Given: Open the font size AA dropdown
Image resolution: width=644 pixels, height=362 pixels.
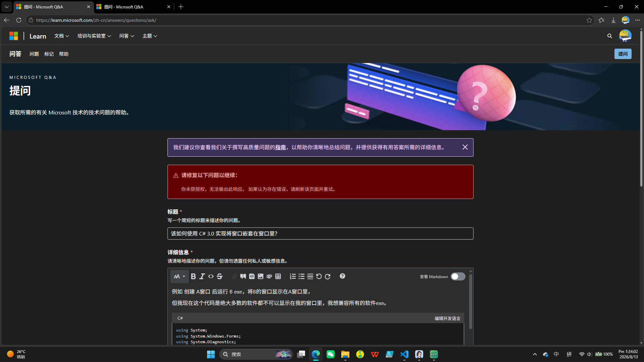Looking at the screenshot, I should (x=180, y=276).
